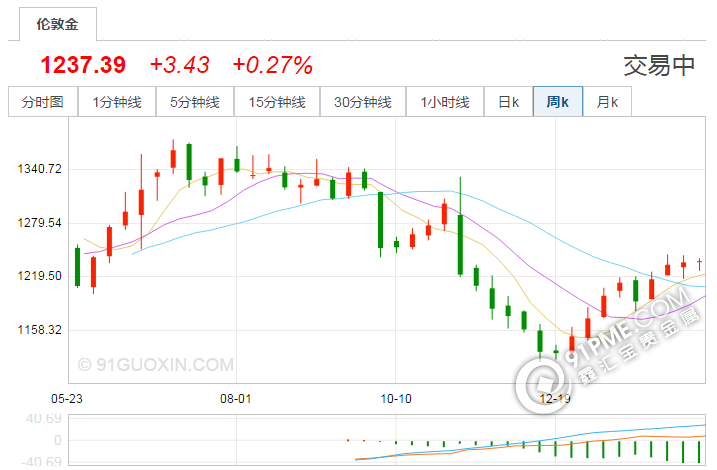Viewport: 717px width, 470px height.
Task: Click the 1279.54 price axis label
Action: click(39, 223)
